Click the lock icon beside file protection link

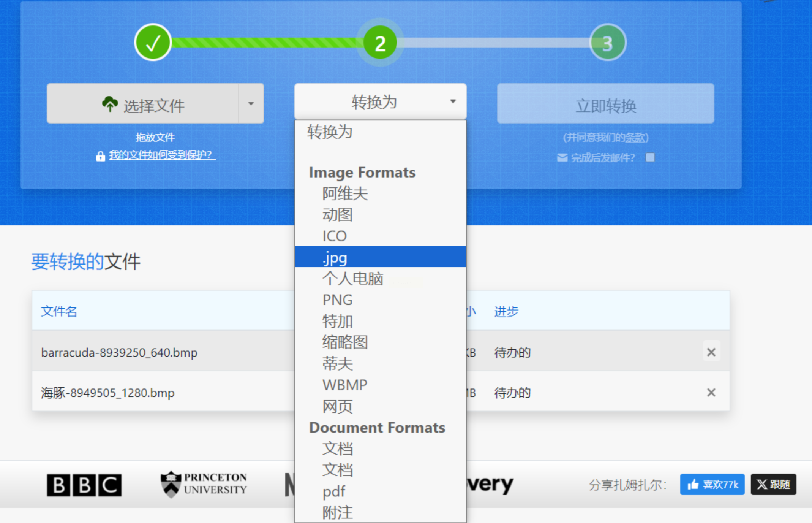100,156
